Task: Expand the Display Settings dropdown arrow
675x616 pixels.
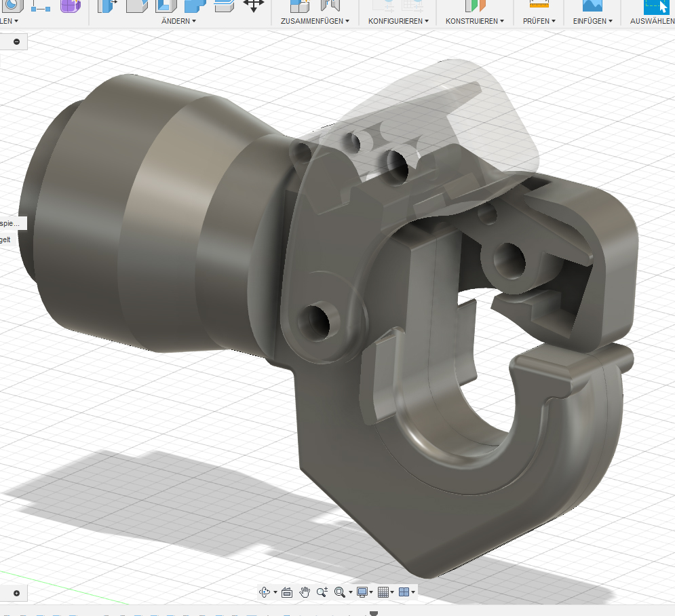Action: [x=371, y=593]
